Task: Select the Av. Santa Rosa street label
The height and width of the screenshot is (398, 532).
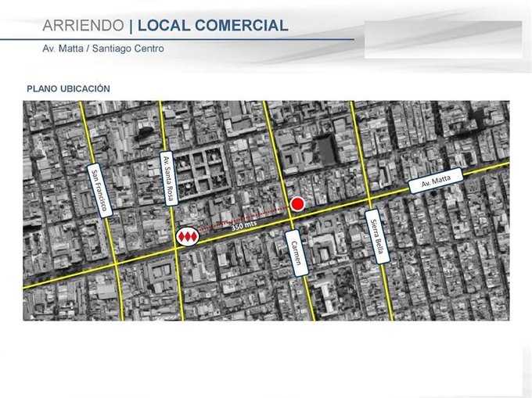Action: point(169,178)
